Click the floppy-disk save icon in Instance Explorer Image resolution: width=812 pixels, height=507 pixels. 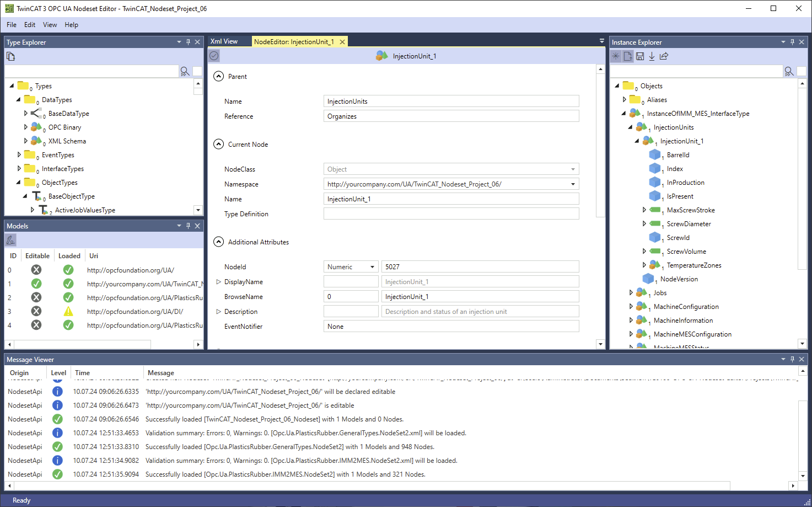tap(640, 56)
